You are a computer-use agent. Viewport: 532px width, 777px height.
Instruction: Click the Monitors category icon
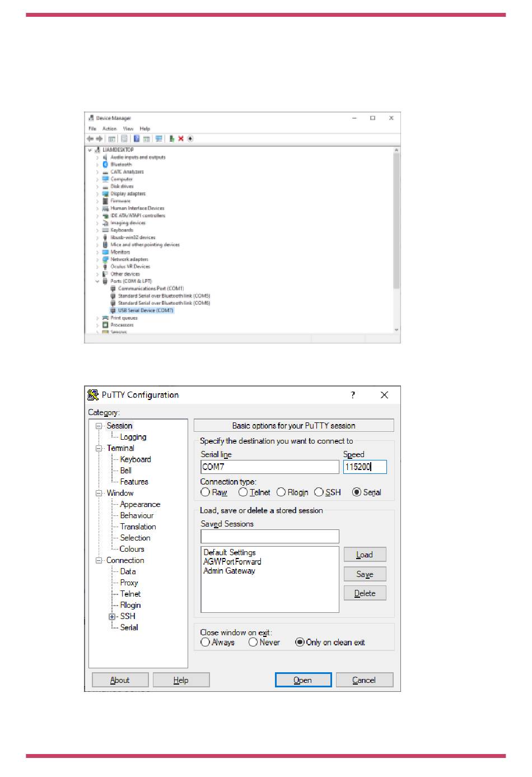[105, 252]
